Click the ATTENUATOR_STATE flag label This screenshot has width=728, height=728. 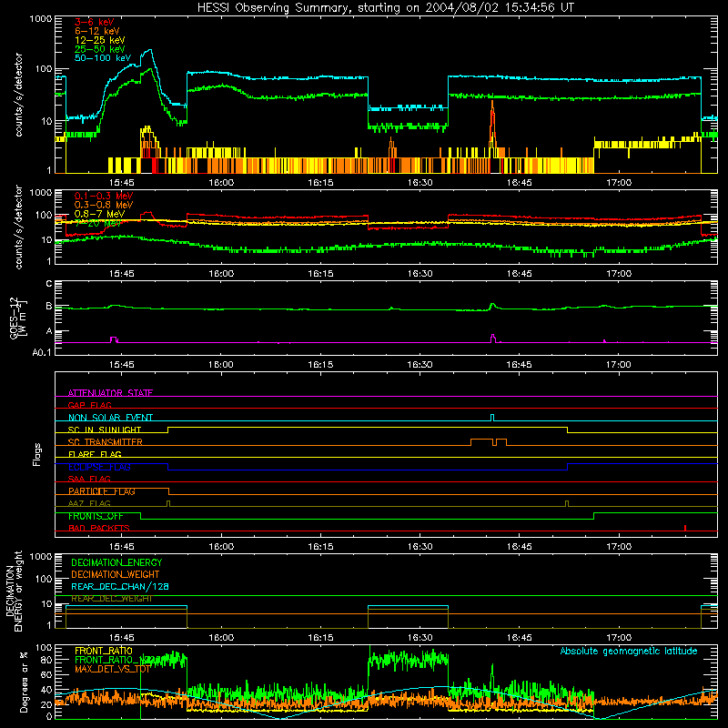[x=110, y=393]
